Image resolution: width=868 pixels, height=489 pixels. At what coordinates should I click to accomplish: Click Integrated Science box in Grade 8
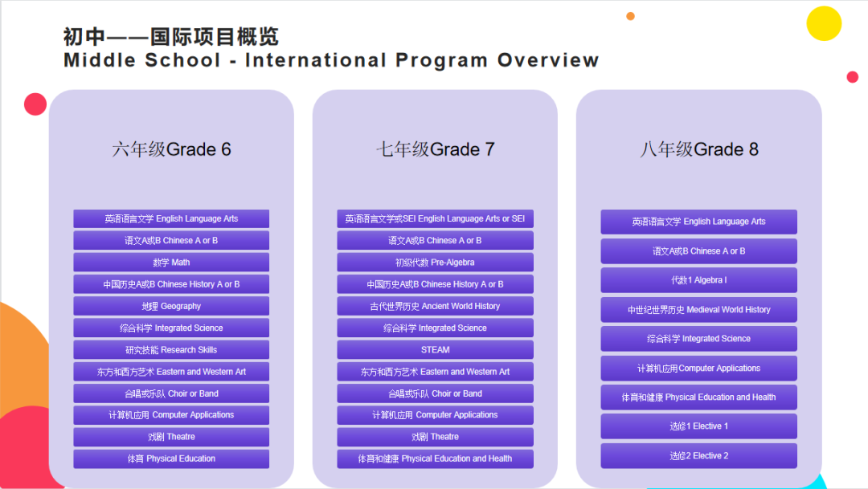[x=699, y=339]
